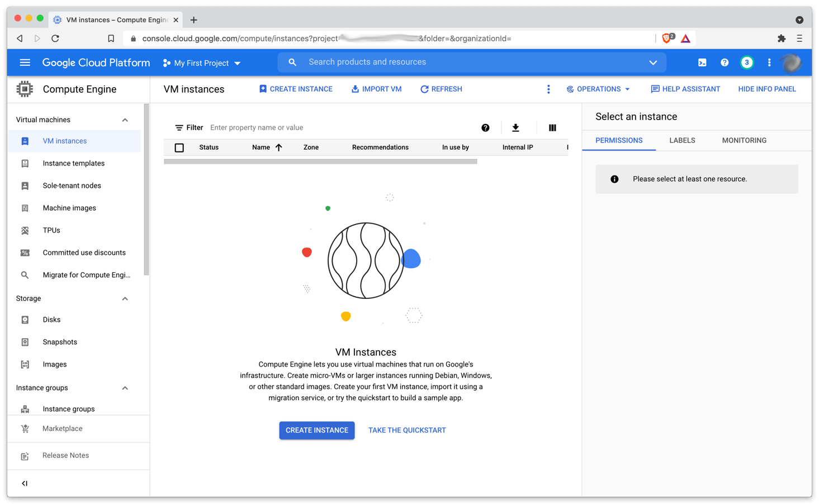The width and height of the screenshot is (819, 504).
Task: Click the Disks sidebar icon
Action: (25, 320)
